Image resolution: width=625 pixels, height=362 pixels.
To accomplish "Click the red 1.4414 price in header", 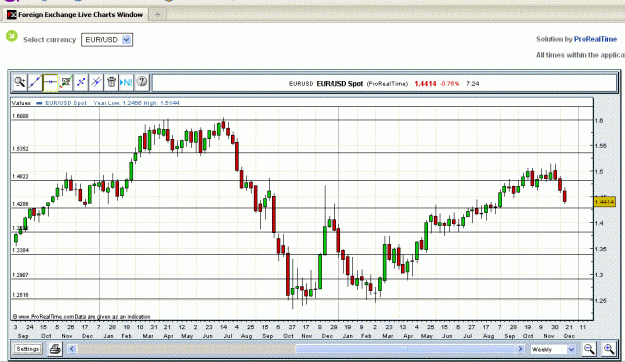I will (x=425, y=84).
